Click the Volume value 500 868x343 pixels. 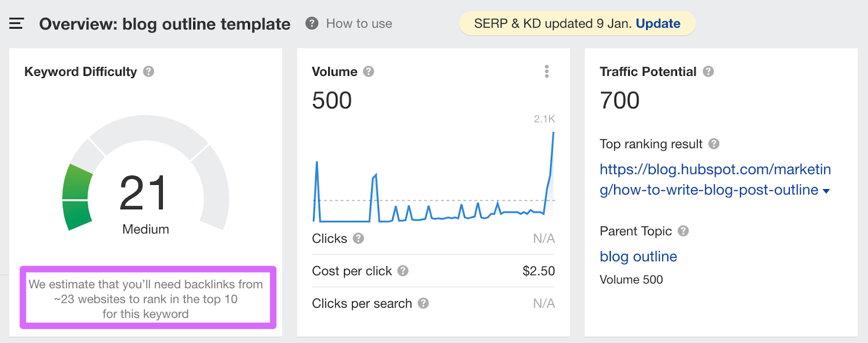[x=332, y=101]
